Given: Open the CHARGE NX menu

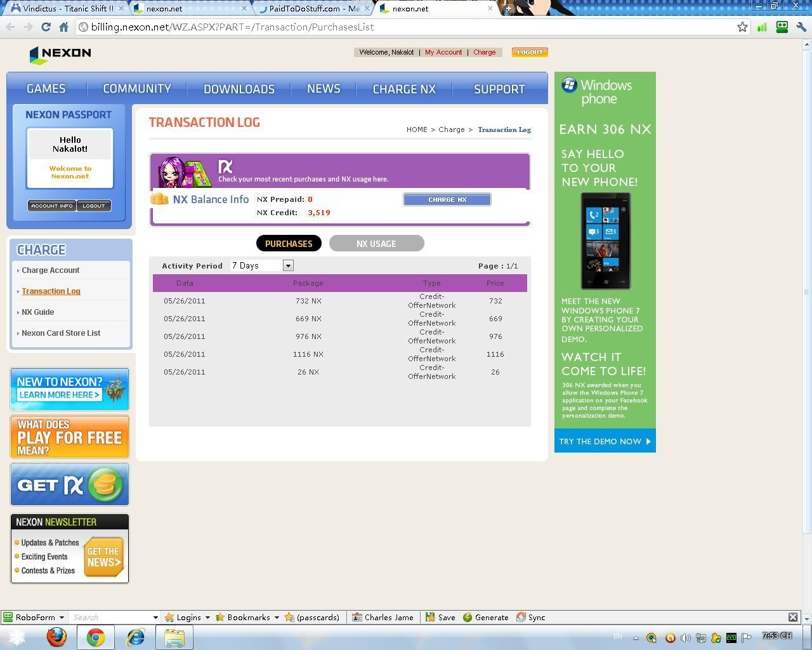Looking at the screenshot, I should [404, 89].
